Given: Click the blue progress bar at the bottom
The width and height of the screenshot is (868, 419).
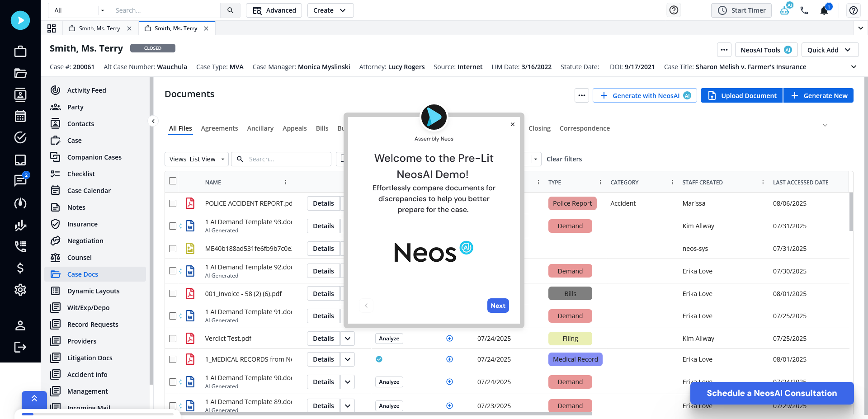Looking at the screenshot, I should coord(28,414).
